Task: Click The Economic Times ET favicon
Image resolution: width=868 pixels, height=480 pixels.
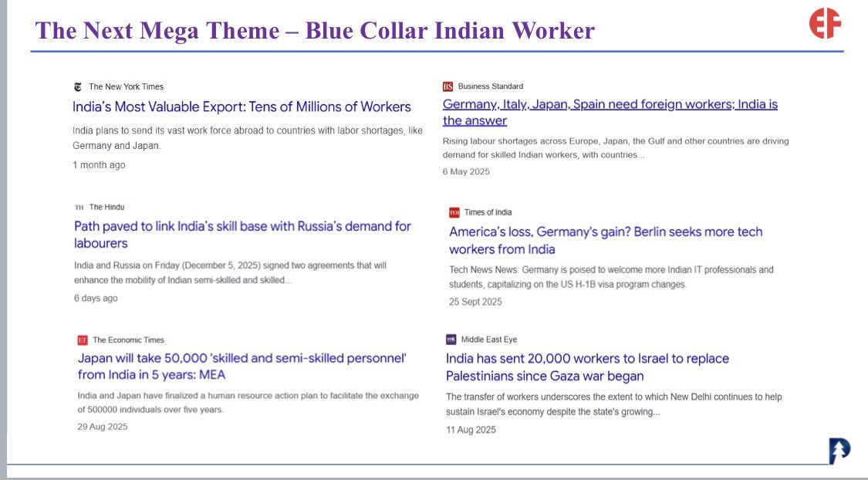Action: (x=83, y=340)
